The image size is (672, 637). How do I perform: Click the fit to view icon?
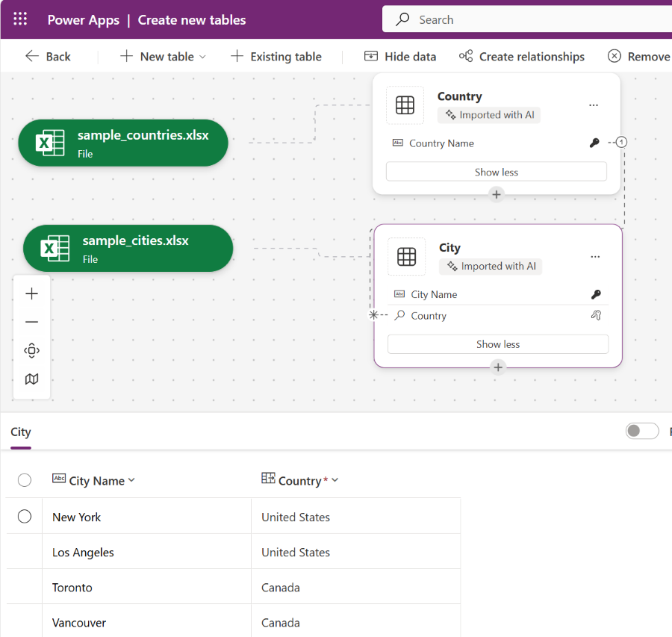(x=31, y=351)
